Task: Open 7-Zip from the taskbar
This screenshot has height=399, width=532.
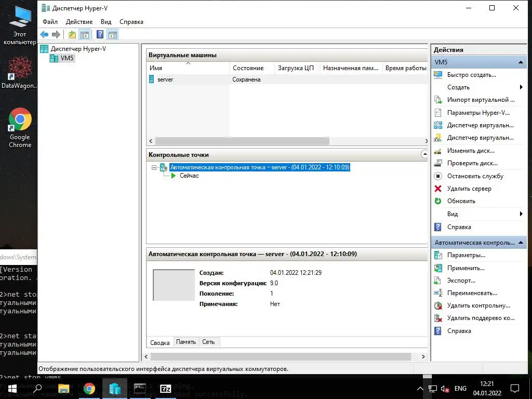Action: [165, 389]
